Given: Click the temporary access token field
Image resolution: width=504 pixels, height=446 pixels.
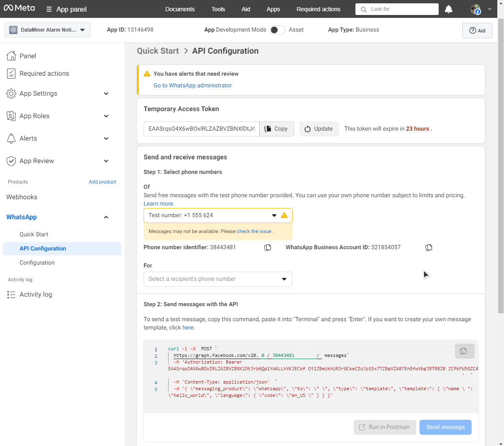Looking at the screenshot, I should click(201, 129).
